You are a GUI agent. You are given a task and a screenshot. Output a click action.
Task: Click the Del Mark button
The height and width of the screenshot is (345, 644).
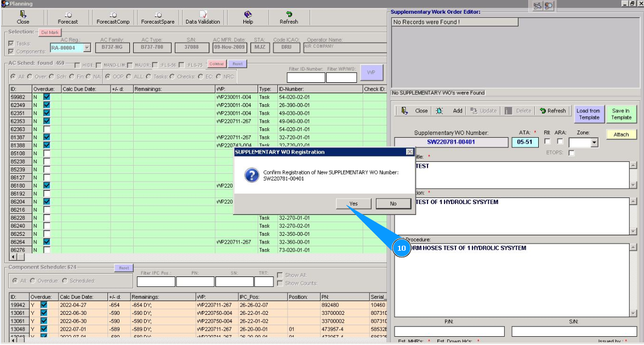(x=50, y=32)
